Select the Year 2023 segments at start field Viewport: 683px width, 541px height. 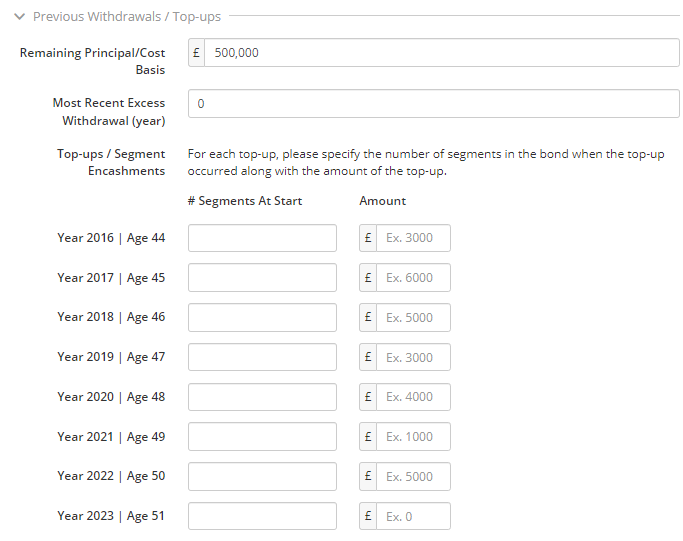coord(262,516)
